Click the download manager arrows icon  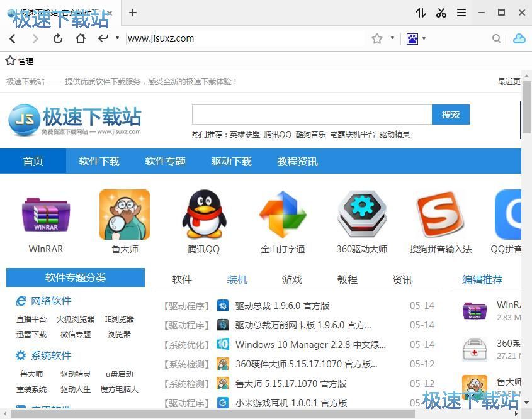pos(421,13)
